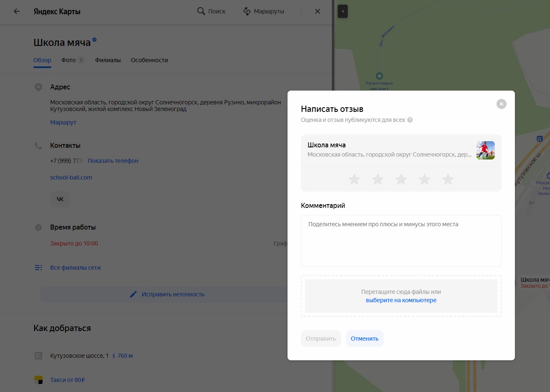This screenshot has height=392, width=550.
Task: Rate five stars in the review
Action: click(448, 180)
